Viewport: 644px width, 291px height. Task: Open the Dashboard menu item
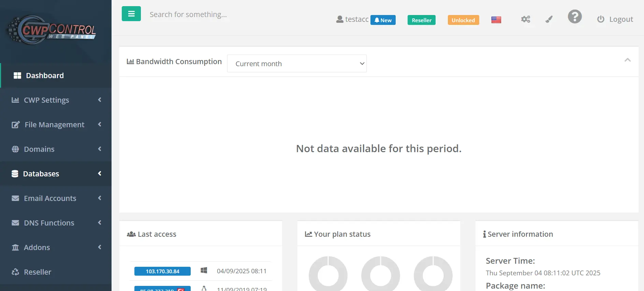pyautogui.click(x=56, y=75)
